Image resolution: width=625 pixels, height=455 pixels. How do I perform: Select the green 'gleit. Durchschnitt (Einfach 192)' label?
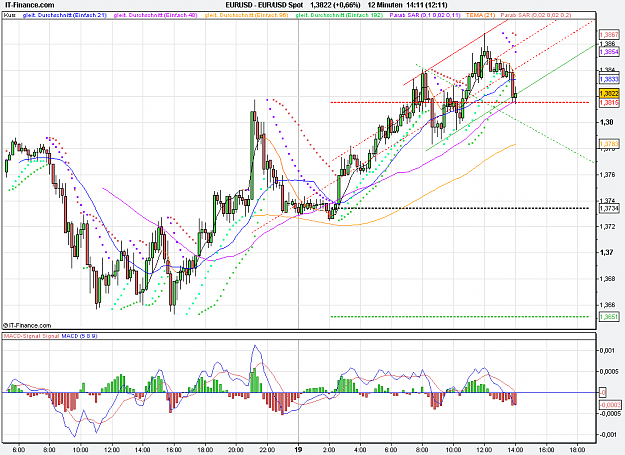[339, 15]
